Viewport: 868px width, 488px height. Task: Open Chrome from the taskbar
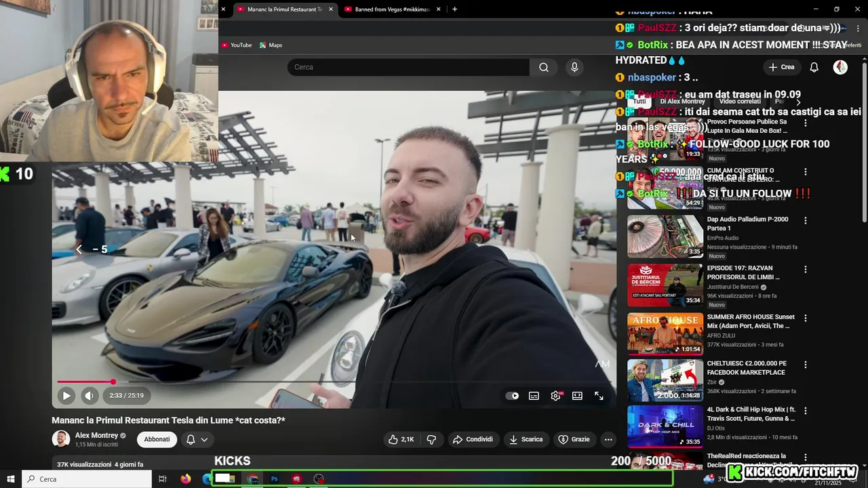[253, 479]
